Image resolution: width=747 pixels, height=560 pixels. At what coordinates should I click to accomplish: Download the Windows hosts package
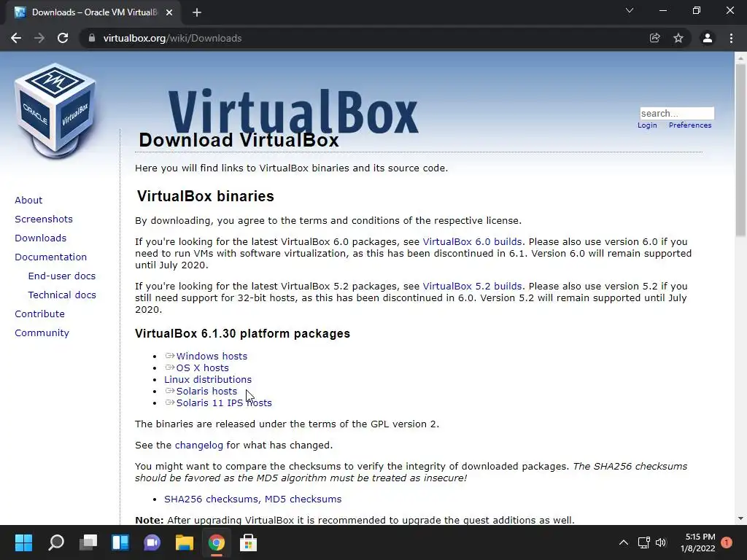coord(212,356)
